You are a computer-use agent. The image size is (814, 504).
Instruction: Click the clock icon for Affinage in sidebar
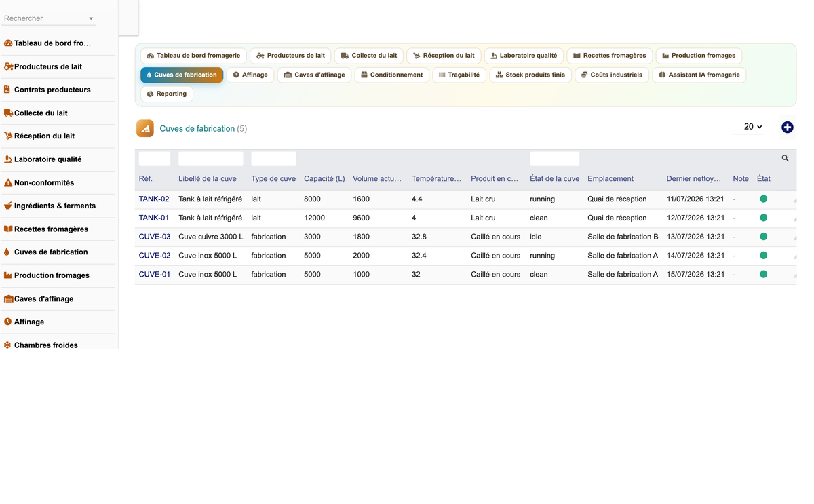point(8,322)
